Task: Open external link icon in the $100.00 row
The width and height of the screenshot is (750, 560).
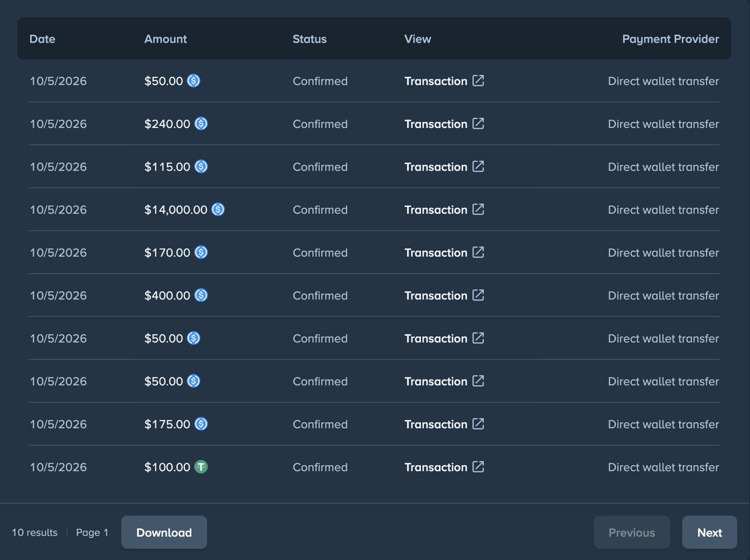Action: coord(479,466)
